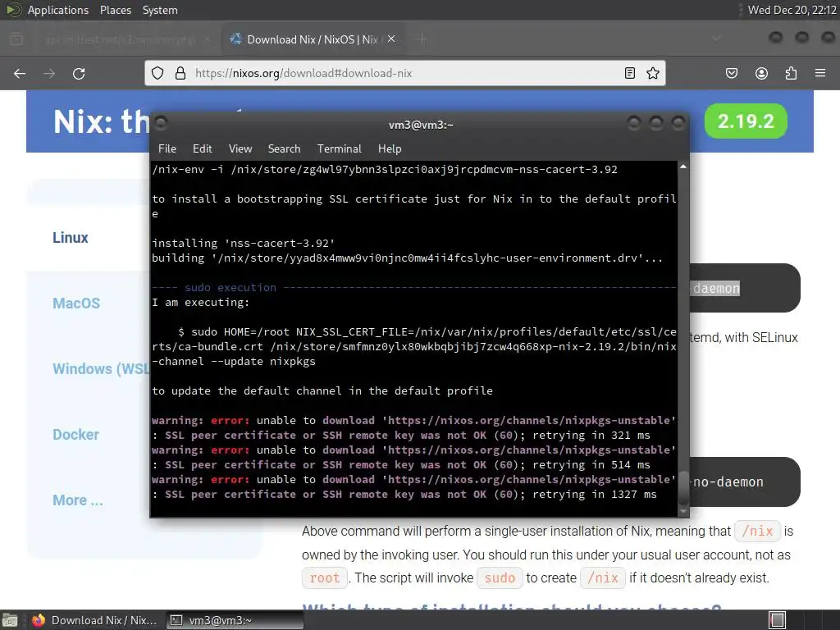Click the date and time clock in panel
840x630 pixels.
(x=792, y=10)
